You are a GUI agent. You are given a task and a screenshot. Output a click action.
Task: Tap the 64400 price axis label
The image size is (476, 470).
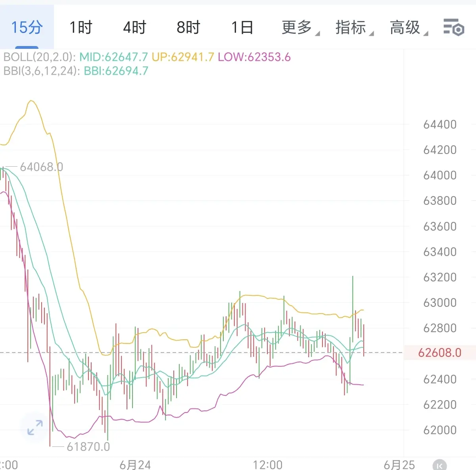440,125
